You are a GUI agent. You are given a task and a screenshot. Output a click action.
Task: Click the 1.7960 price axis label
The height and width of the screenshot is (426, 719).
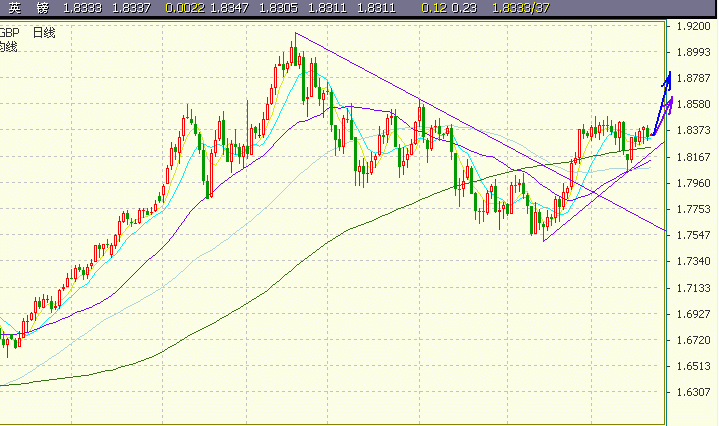[x=693, y=183]
